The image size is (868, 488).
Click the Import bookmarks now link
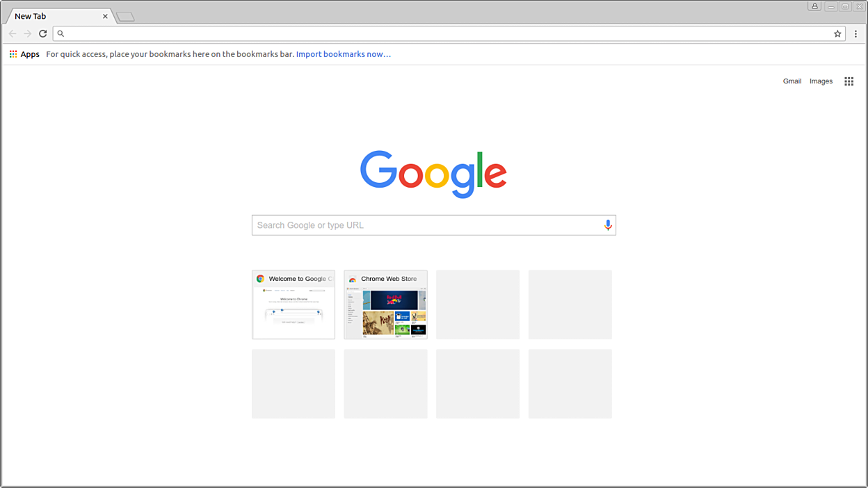343,54
